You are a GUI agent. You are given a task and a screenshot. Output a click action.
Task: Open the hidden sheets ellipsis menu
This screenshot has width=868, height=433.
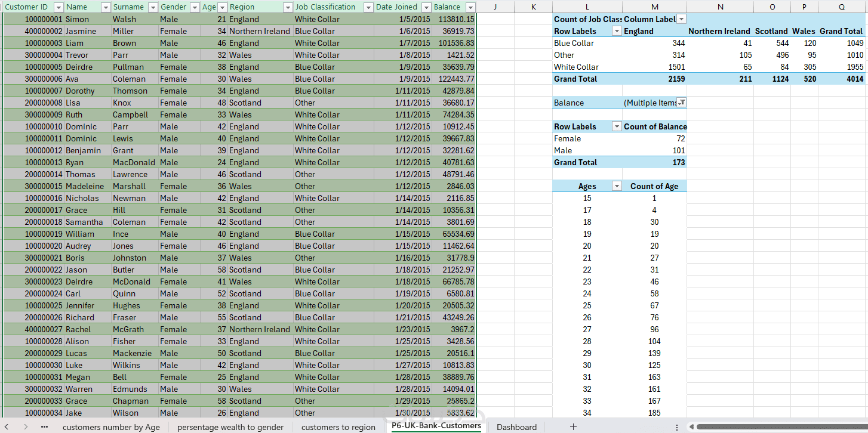[x=45, y=426]
